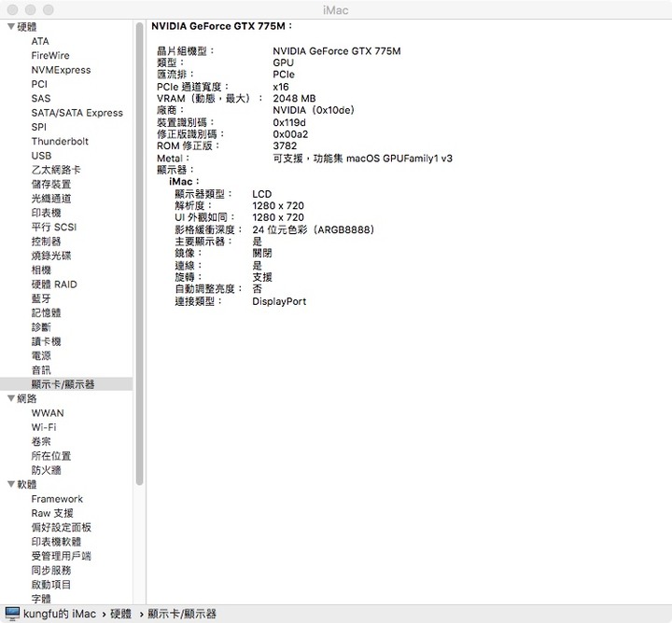Open Framework under software
Image resolution: width=672 pixels, height=623 pixels.
[57, 499]
